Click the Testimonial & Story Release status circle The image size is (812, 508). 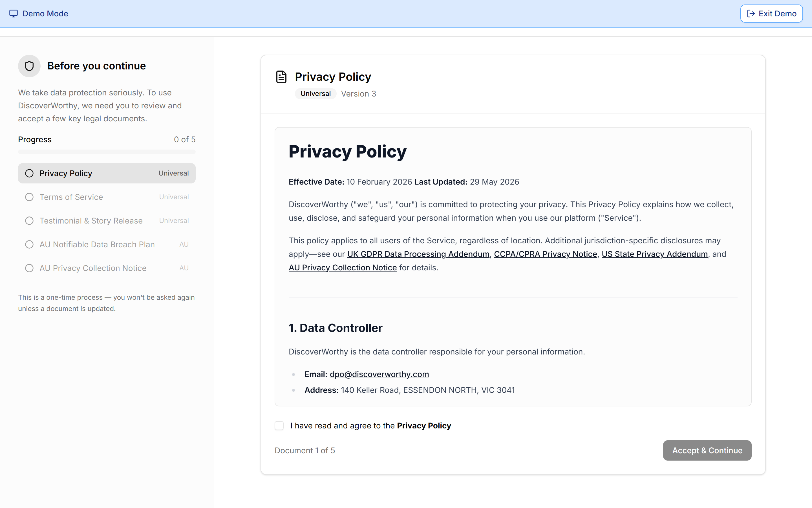click(29, 221)
